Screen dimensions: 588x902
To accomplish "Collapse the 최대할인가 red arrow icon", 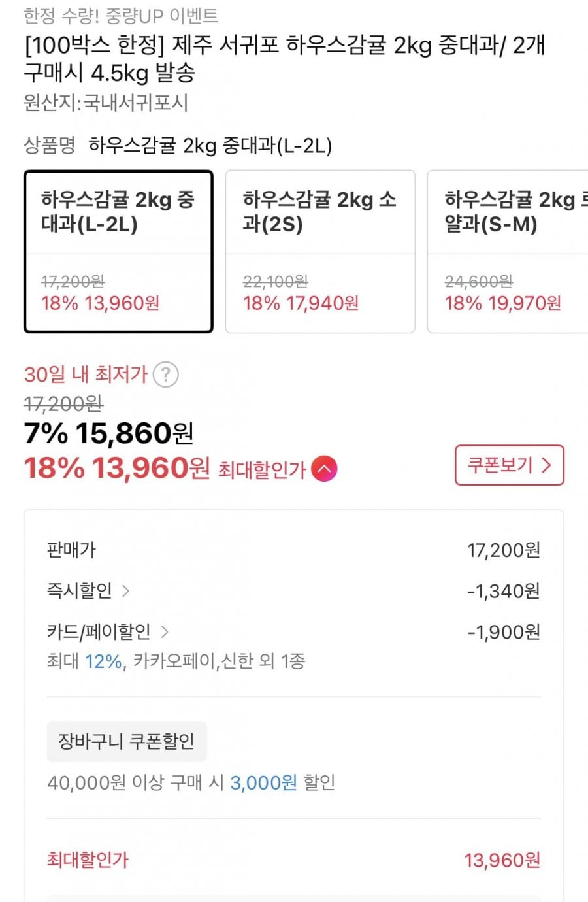I will (x=324, y=469).
